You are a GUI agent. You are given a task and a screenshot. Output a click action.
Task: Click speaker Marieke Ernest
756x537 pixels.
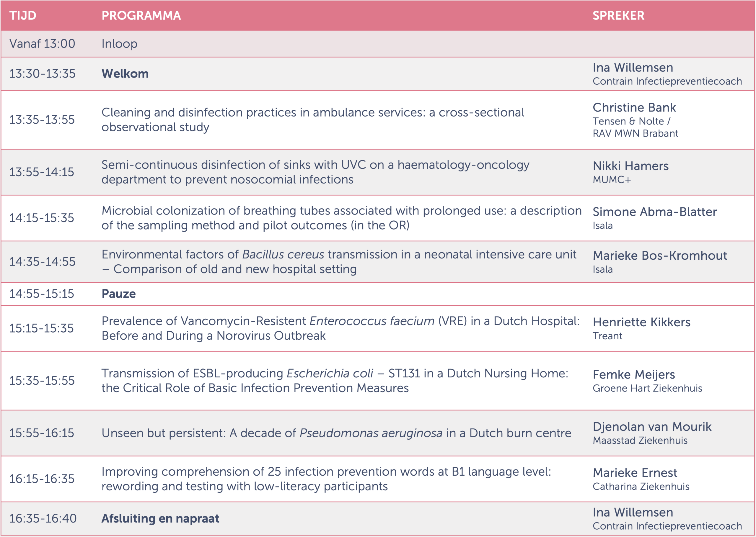pyautogui.click(x=635, y=472)
